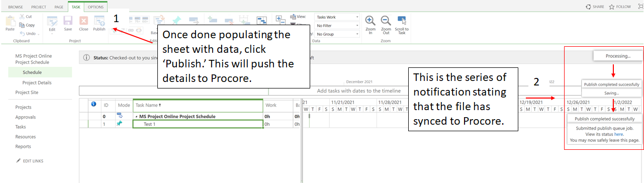Click the info icon in Status bar
644x183 pixels.
pyautogui.click(x=86, y=57)
